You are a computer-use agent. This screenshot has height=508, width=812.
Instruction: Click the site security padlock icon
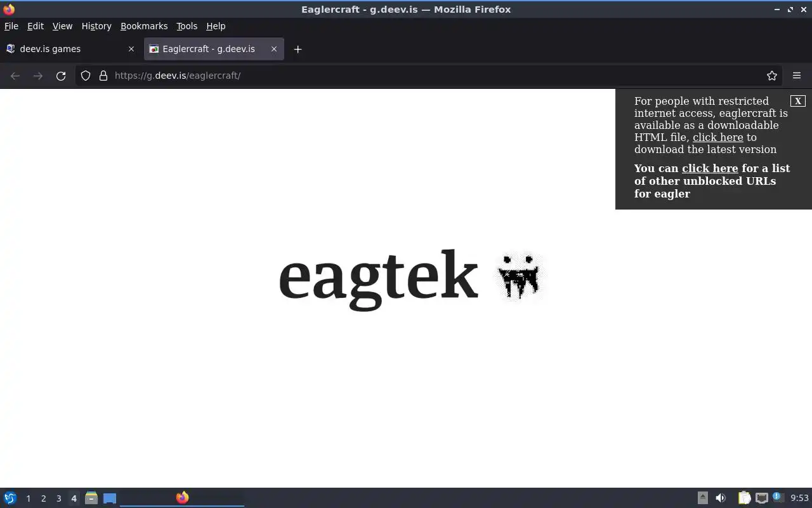pos(103,76)
